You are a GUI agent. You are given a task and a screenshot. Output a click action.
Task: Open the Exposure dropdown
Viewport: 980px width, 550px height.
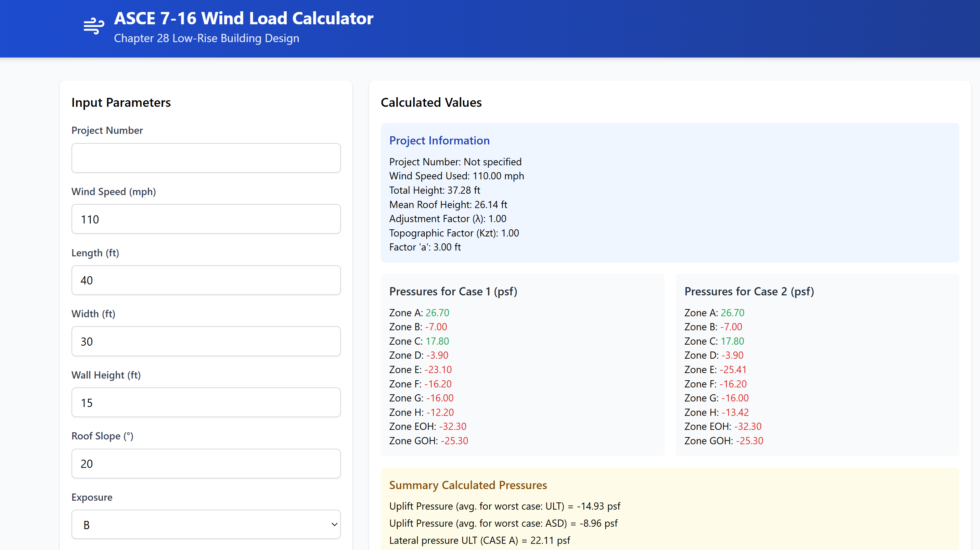click(206, 524)
